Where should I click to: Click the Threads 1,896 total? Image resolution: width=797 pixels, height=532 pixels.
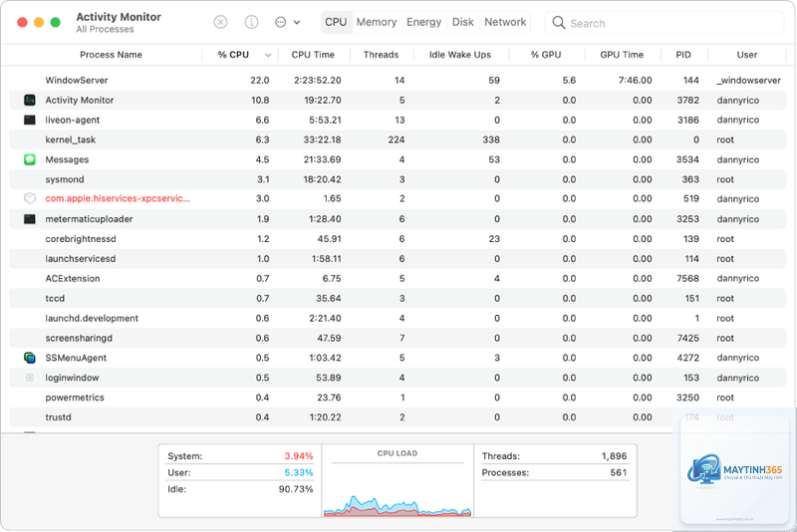coord(614,455)
